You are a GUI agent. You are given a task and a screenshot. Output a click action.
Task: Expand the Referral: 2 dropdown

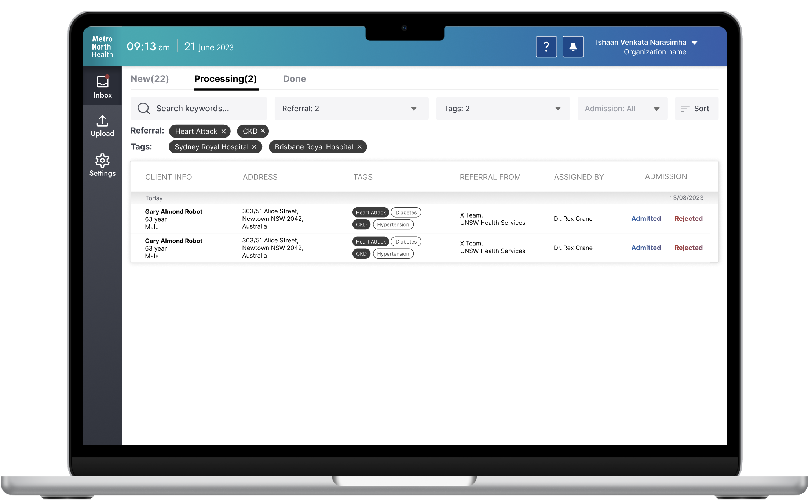click(x=351, y=109)
